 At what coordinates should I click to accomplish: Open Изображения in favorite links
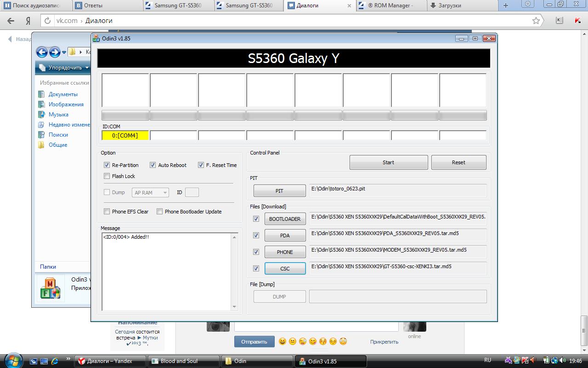point(66,104)
